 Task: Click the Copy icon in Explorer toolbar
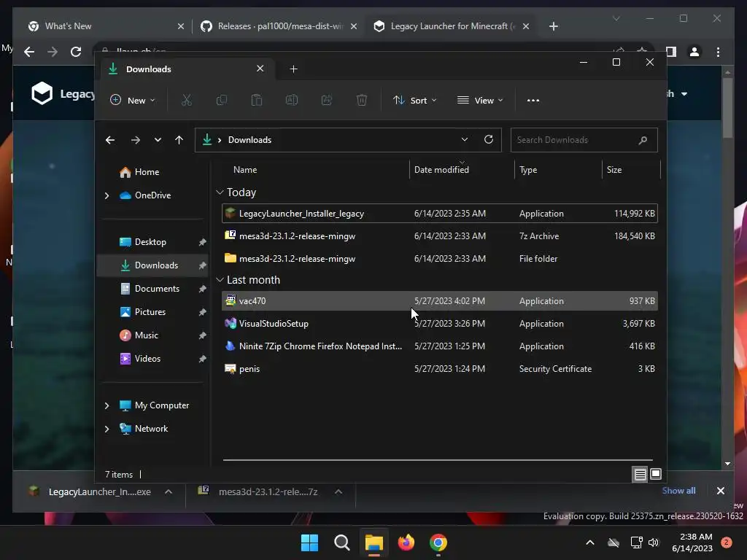tap(222, 100)
